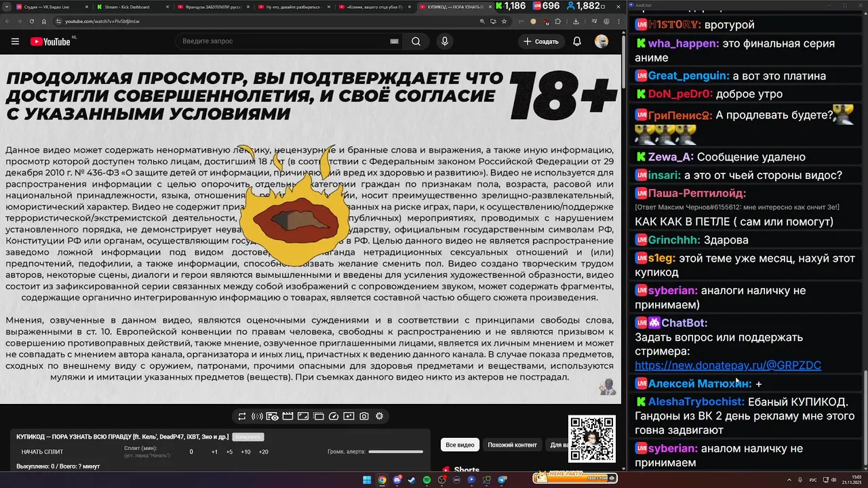Screen dimensions: 868x488
Task: Open Discord from the taskbar
Action: (397, 480)
